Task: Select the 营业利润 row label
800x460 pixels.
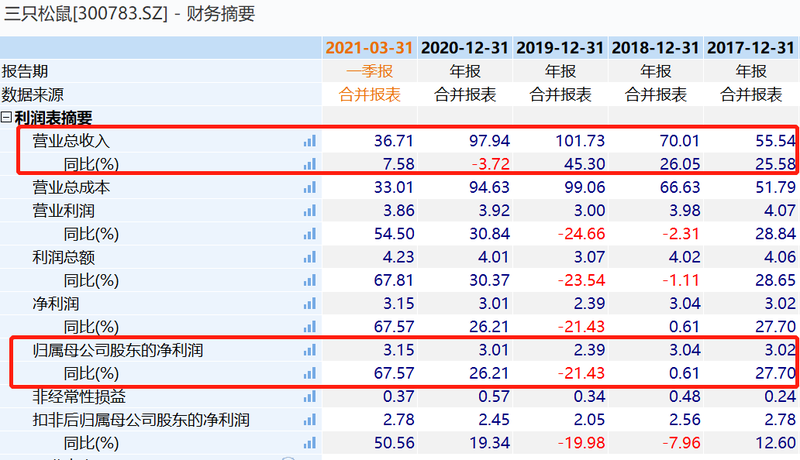Action: pos(63,211)
